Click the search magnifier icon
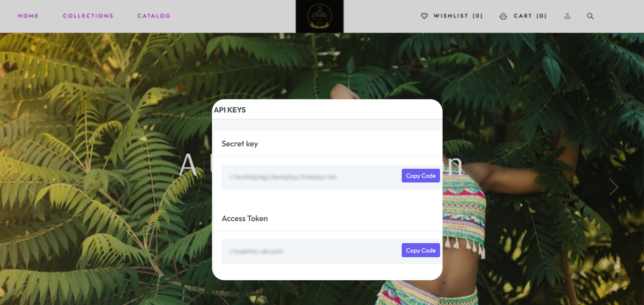The image size is (644, 305). coord(590,16)
